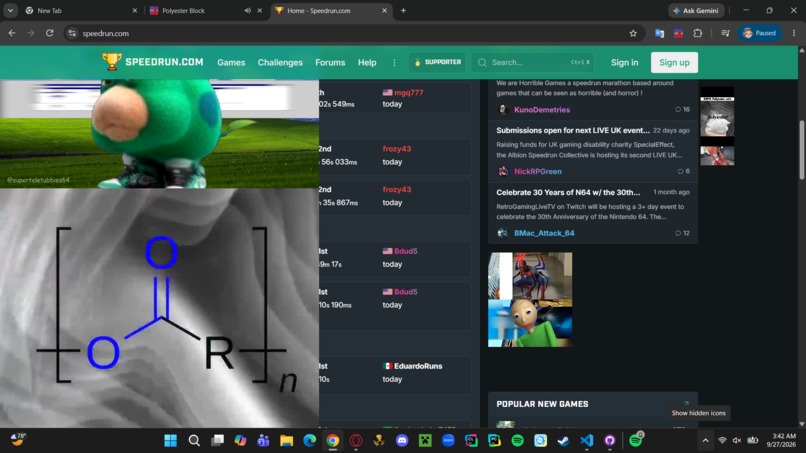The height and width of the screenshot is (453, 806).
Task: Open Minecraft from taskbar
Action: pyautogui.click(x=425, y=441)
